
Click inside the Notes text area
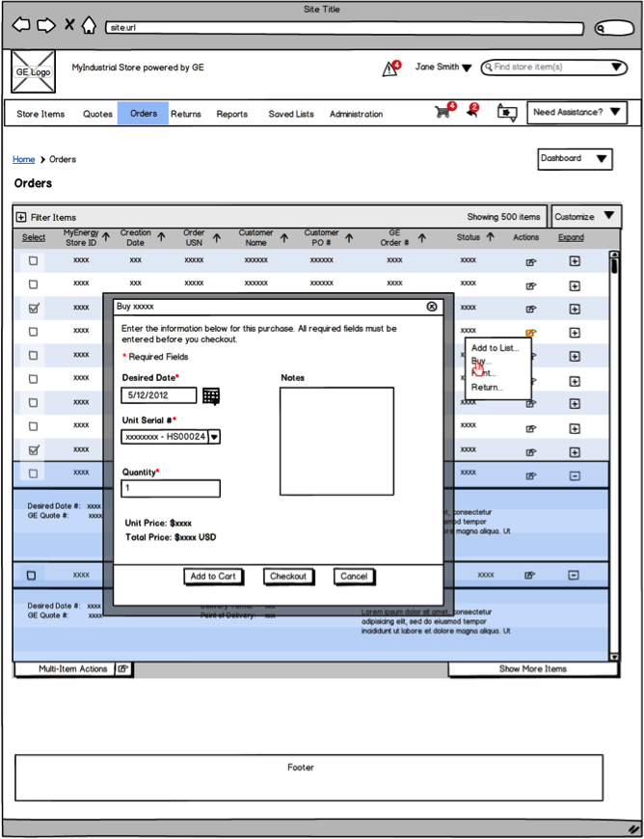point(337,442)
